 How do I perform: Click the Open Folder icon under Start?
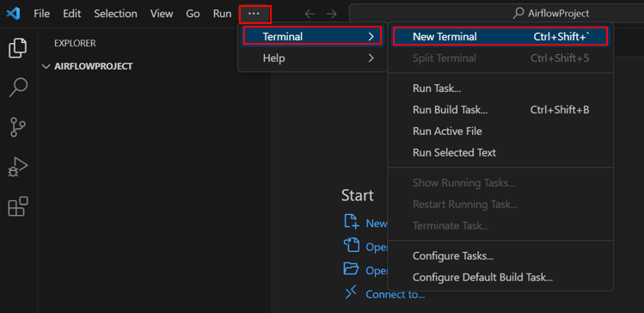351,269
